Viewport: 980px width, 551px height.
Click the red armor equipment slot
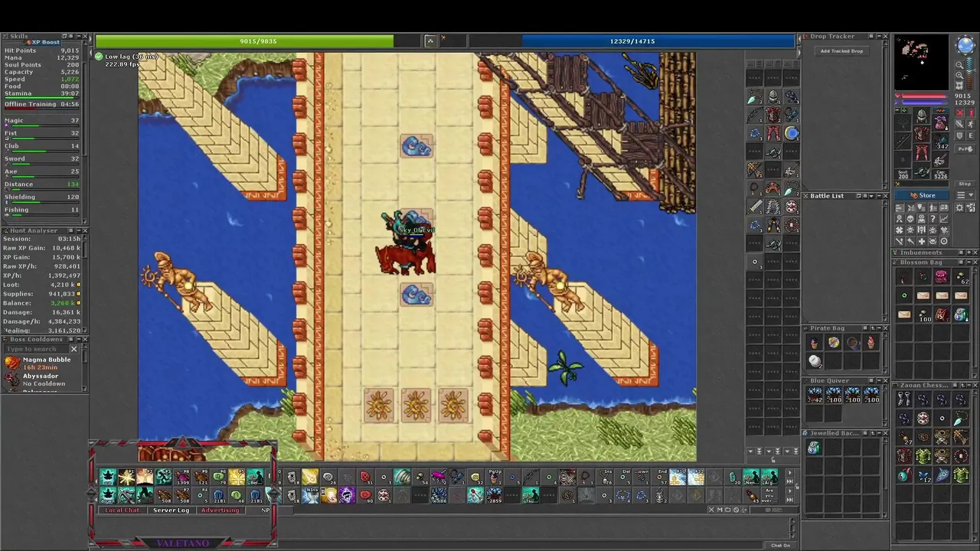tap(922, 133)
